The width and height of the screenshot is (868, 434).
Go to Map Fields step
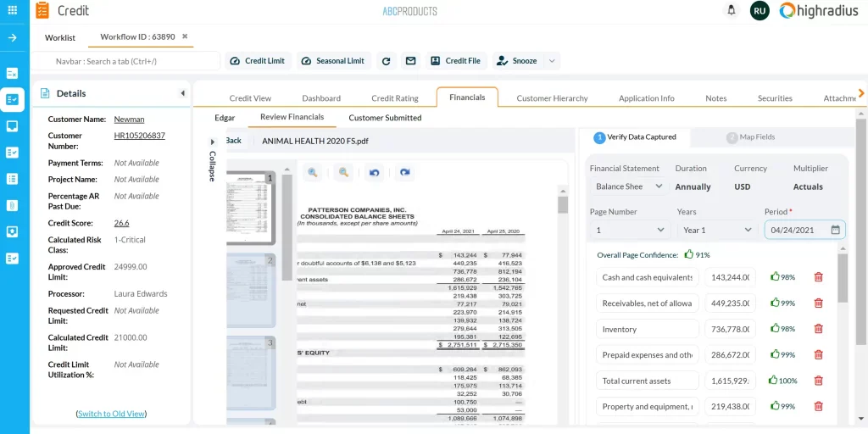click(x=750, y=136)
